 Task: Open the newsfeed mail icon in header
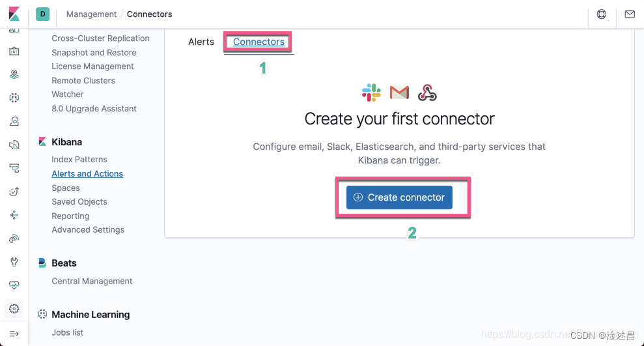click(630, 14)
